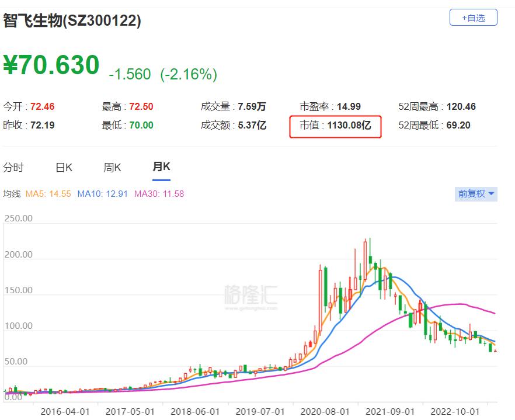
Task: Click the 150.00 y-axis label
Action: coord(19,290)
